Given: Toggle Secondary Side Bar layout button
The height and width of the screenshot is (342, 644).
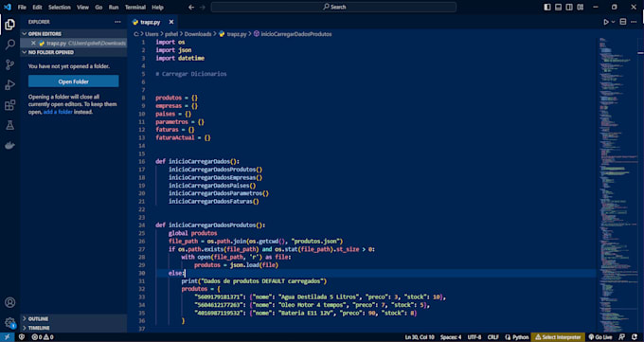Looking at the screenshot, I should 569,7.
